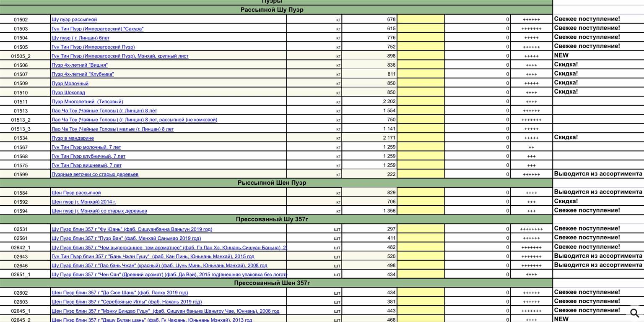Select the yellow quantity cell for item 01511
Screen dimensions: 644x322
(421, 102)
